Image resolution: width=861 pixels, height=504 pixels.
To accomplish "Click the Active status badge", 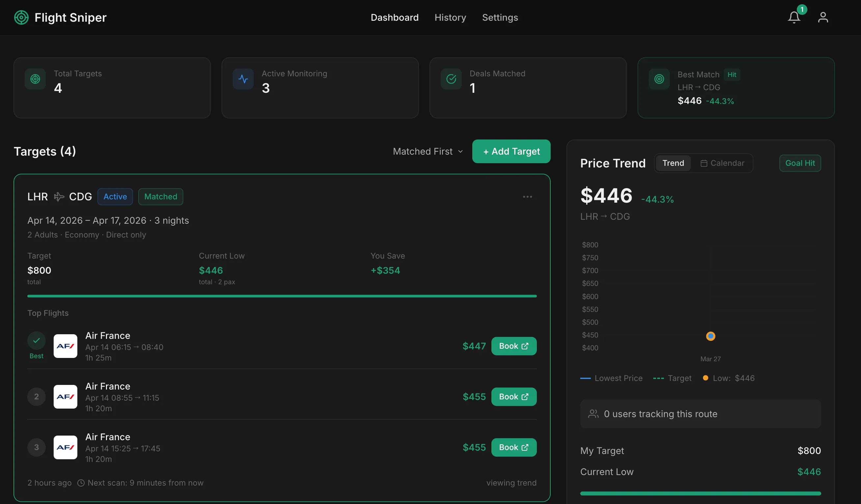I will pyautogui.click(x=115, y=197).
